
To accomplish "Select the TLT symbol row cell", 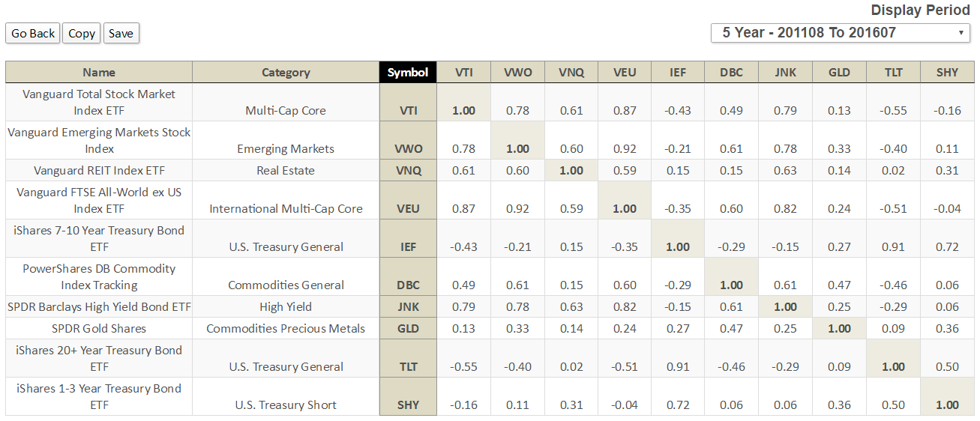I will pos(409,366).
